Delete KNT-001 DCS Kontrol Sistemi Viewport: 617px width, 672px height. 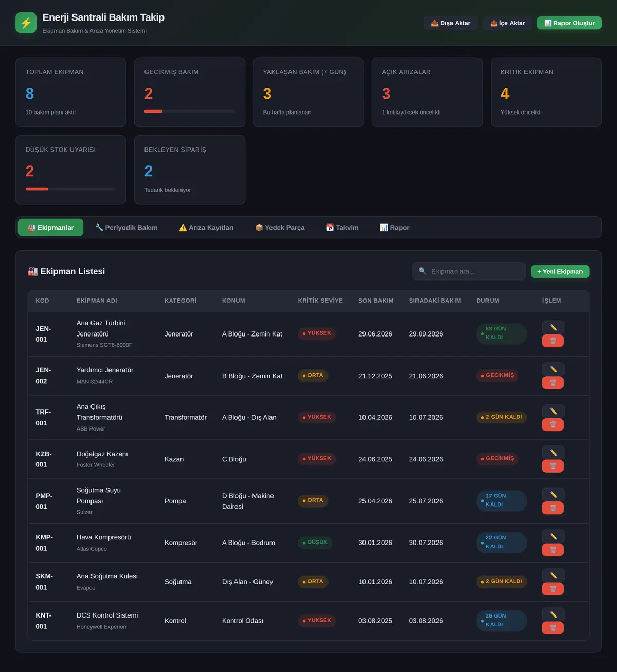tap(553, 628)
